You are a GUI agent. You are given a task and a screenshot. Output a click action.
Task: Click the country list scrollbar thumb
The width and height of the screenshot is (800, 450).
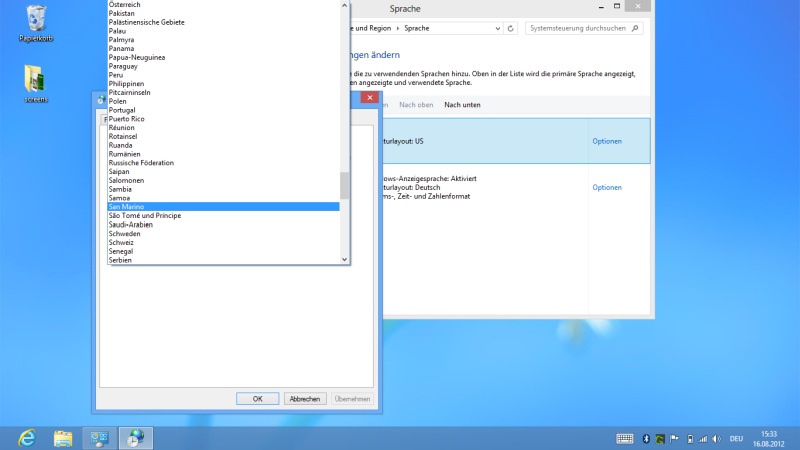point(344,186)
